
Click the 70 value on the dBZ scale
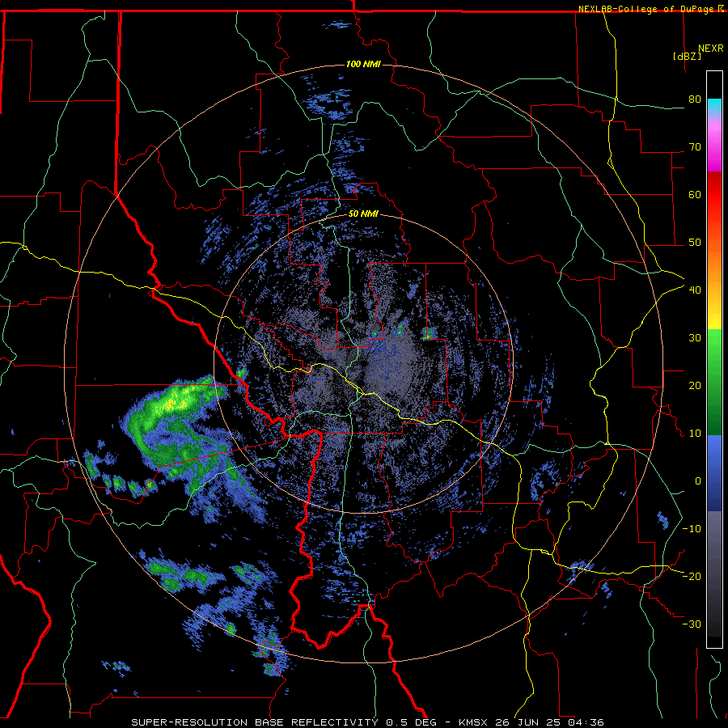tap(695, 147)
